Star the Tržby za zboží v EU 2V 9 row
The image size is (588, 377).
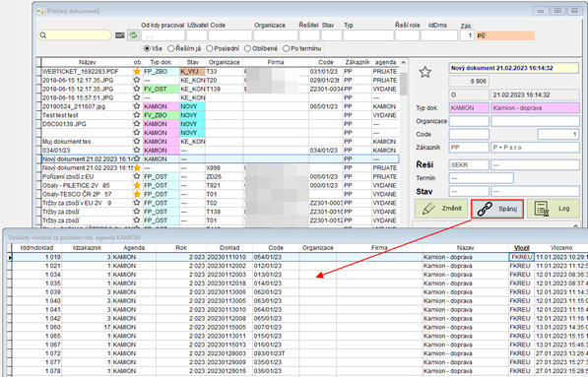[137, 203]
